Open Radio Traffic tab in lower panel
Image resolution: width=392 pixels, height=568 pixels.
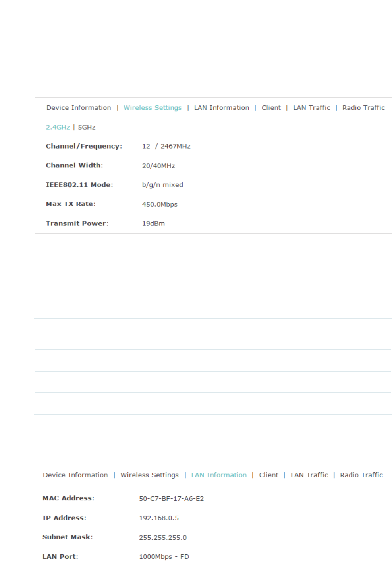[x=361, y=475]
